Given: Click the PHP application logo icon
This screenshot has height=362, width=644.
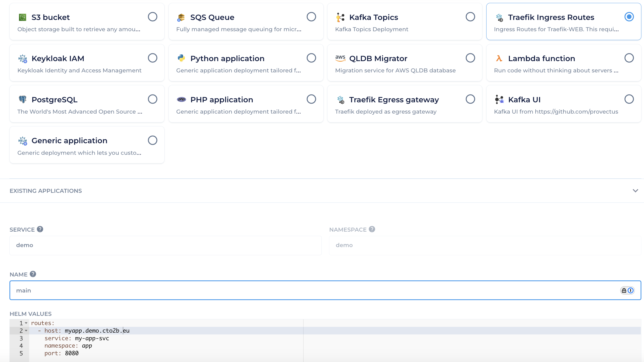Looking at the screenshot, I should click(x=181, y=99).
